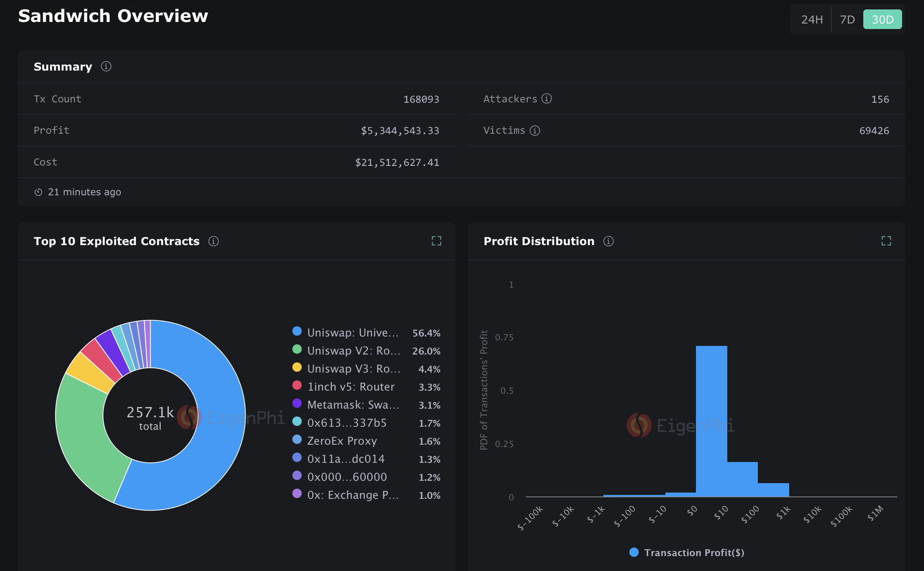Toggle the 0x000...60000 legend dot
Image resolution: width=924 pixels, height=571 pixels.
tap(297, 476)
